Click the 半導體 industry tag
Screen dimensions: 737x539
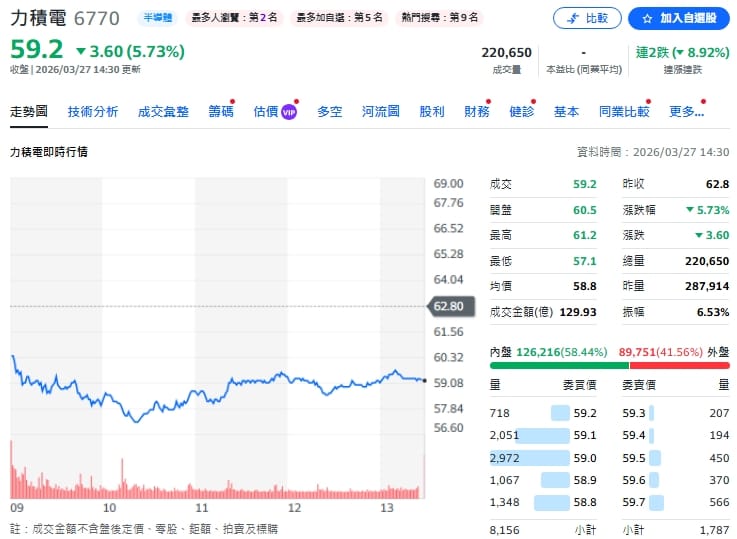pos(156,18)
